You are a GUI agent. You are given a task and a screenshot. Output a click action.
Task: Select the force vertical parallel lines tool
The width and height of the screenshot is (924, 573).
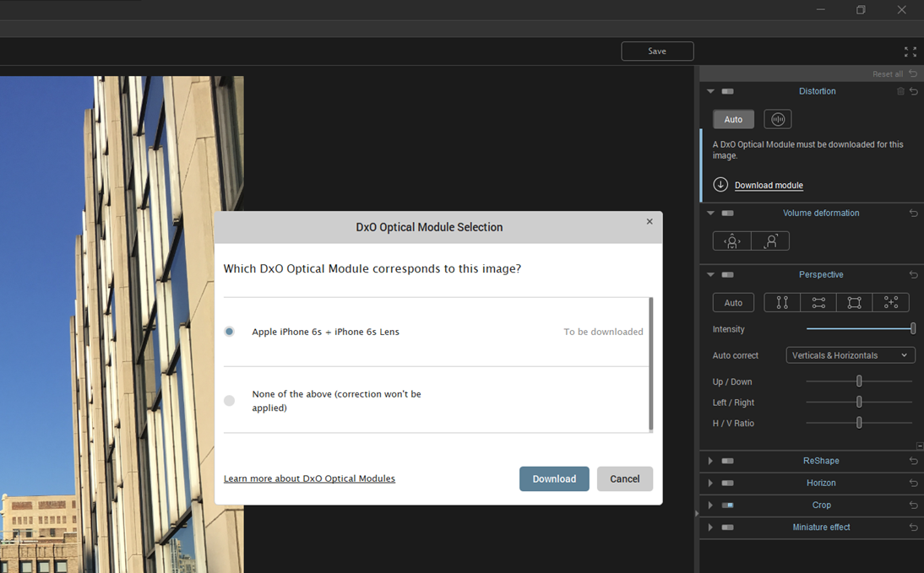coord(781,302)
